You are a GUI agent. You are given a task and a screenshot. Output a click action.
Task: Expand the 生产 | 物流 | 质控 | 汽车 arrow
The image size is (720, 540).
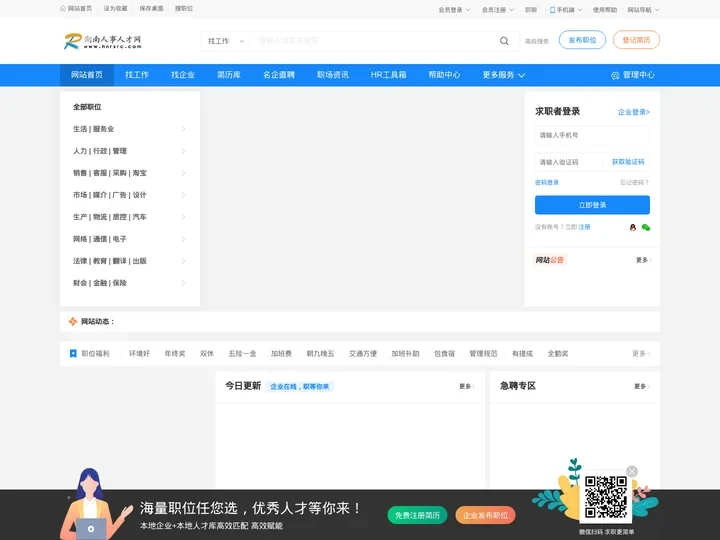183,217
